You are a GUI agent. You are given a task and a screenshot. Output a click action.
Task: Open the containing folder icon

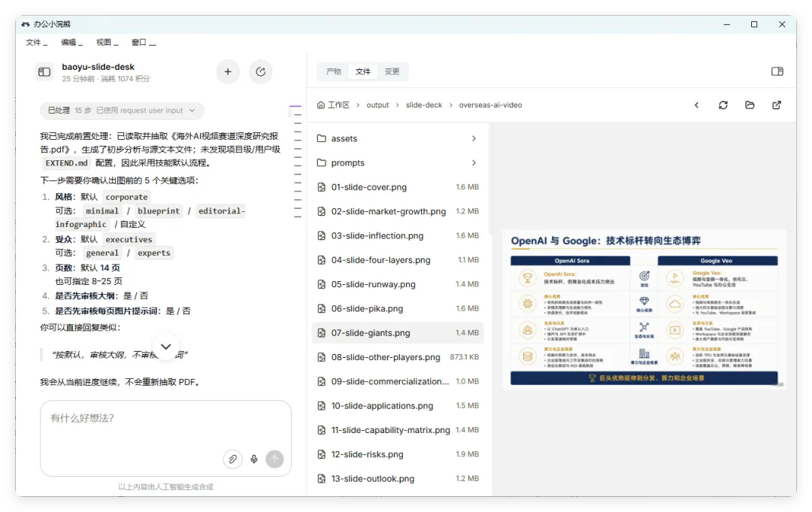pos(750,105)
